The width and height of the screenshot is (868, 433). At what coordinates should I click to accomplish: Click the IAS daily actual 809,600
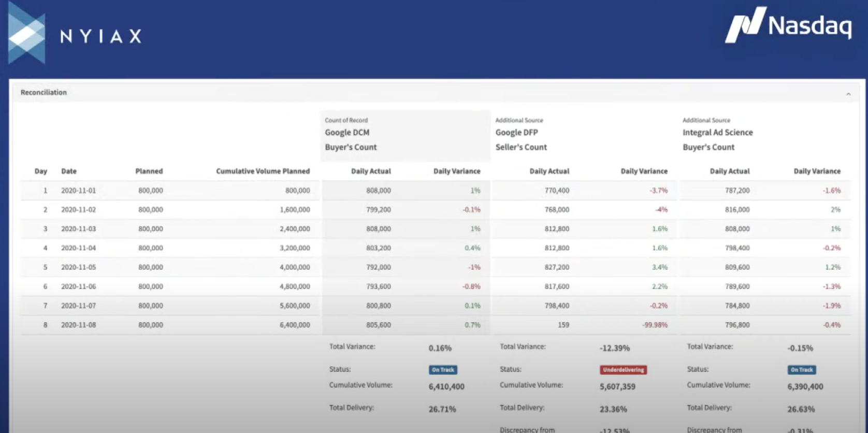point(737,267)
